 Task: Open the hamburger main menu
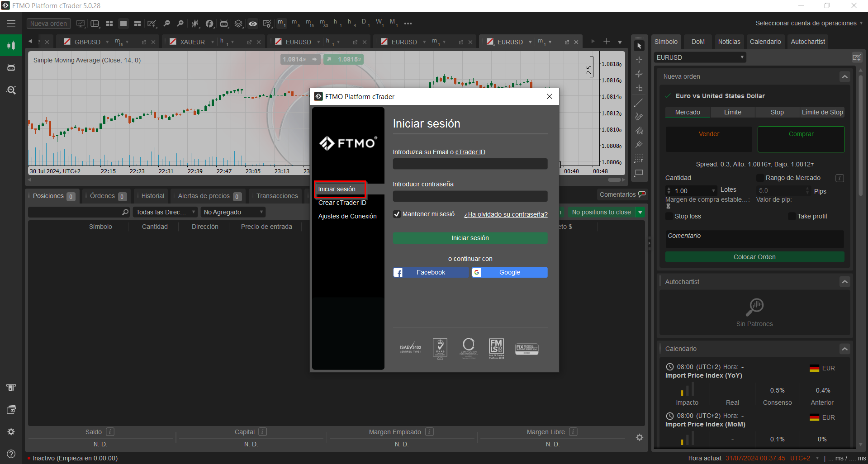(11, 24)
